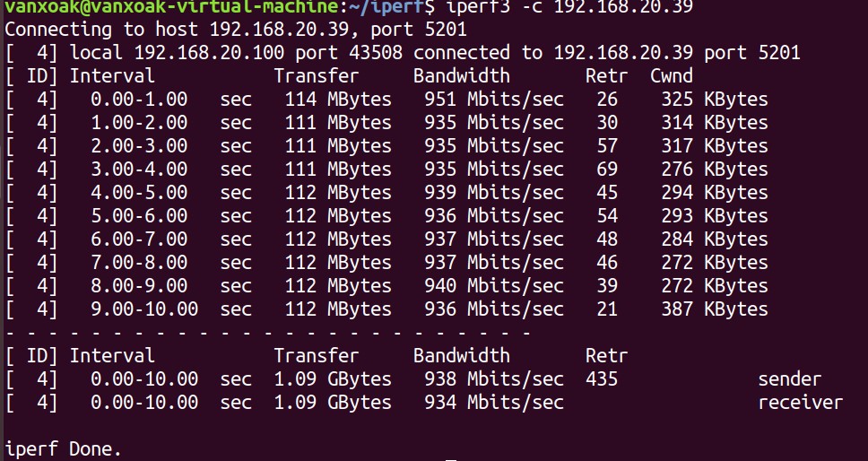Click the 934 Mbits/sec receiver bandwidth

coord(494,403)
